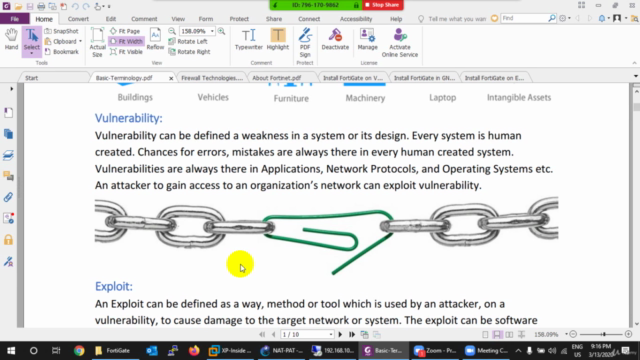Click the Find search field
The height and width of the screenshot is (360, 640).
[x=524, y=18]
